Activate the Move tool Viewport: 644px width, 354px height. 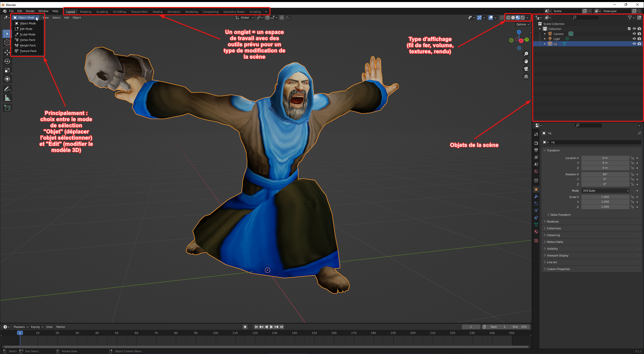pyautogui.click(x=7, y=52)
